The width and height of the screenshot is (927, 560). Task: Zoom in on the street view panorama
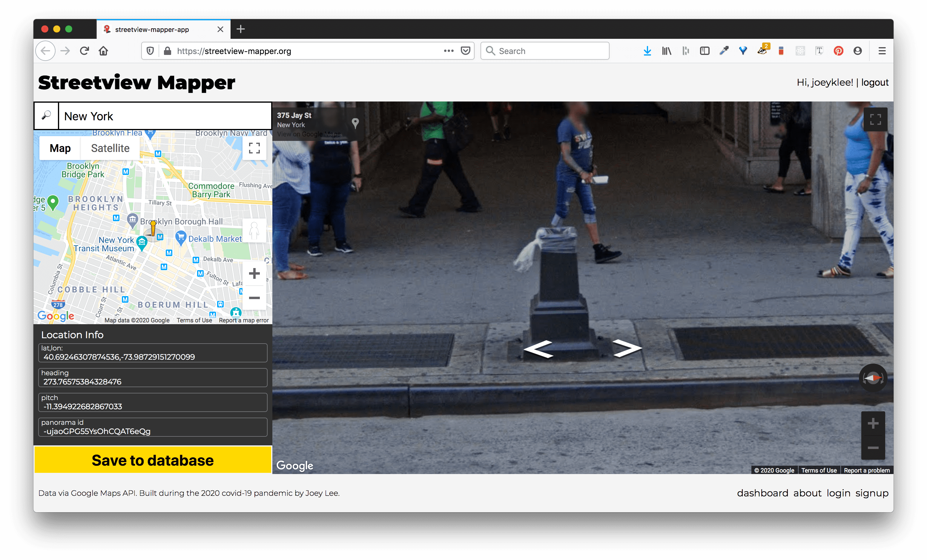(x=873, y=424)
